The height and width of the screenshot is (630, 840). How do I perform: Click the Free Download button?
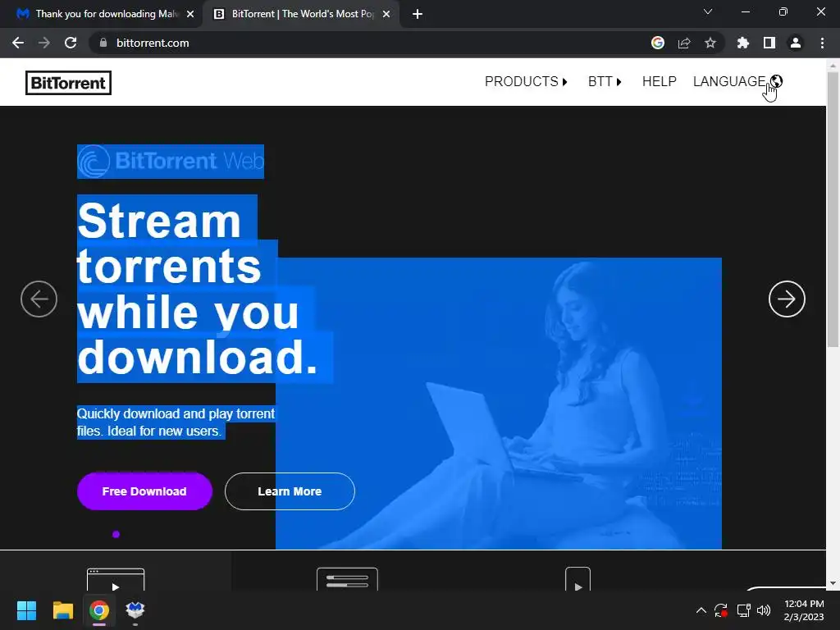coord(144,491)
